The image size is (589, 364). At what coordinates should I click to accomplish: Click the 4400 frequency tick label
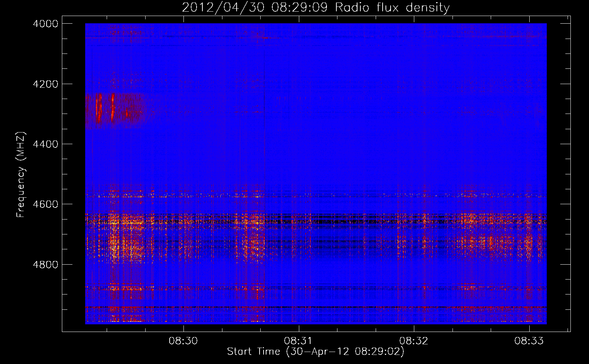(46, 144)
